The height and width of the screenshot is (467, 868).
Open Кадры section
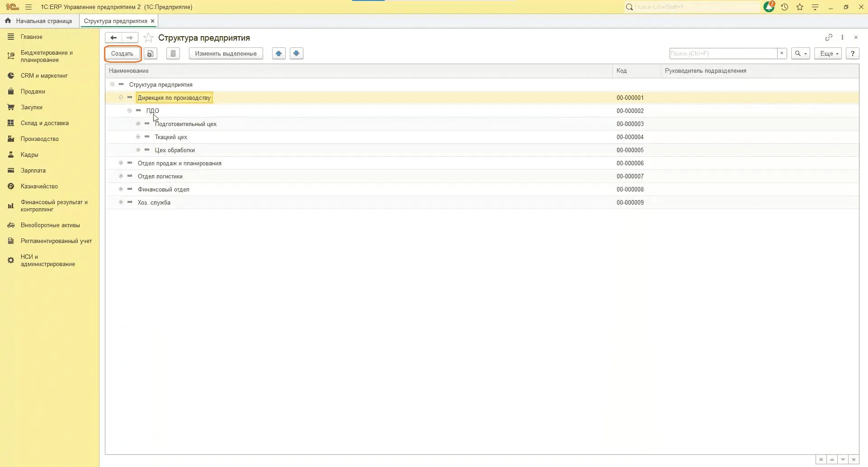[29, 154]
